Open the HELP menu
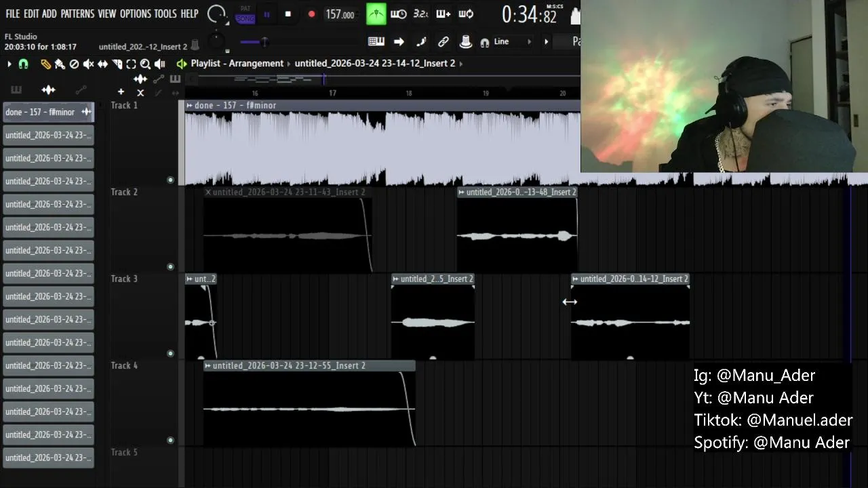Viewport: 868px width, 488px height. [x=190, y=14]
